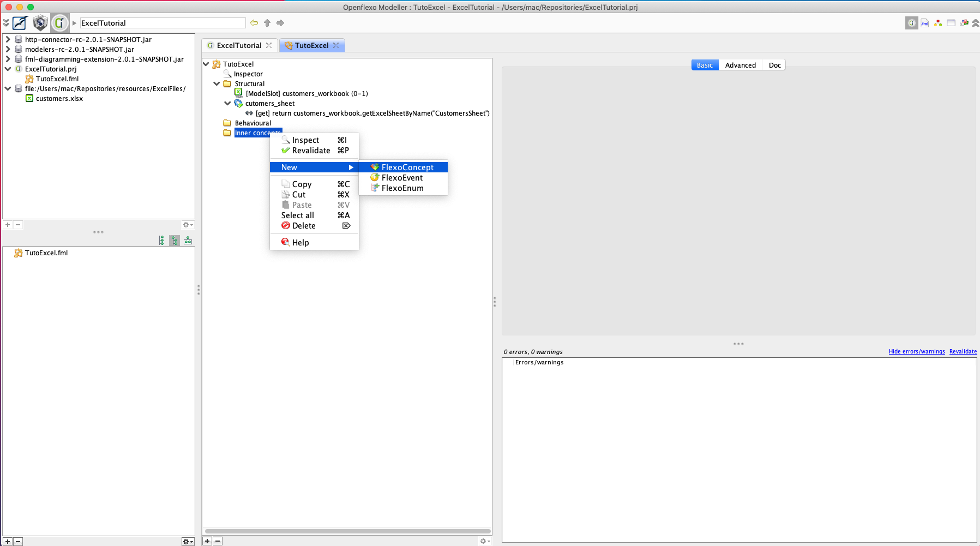Open the gear dropdown at bottom of left panel
Screen dimensions: 980x546
coord(188,542)
